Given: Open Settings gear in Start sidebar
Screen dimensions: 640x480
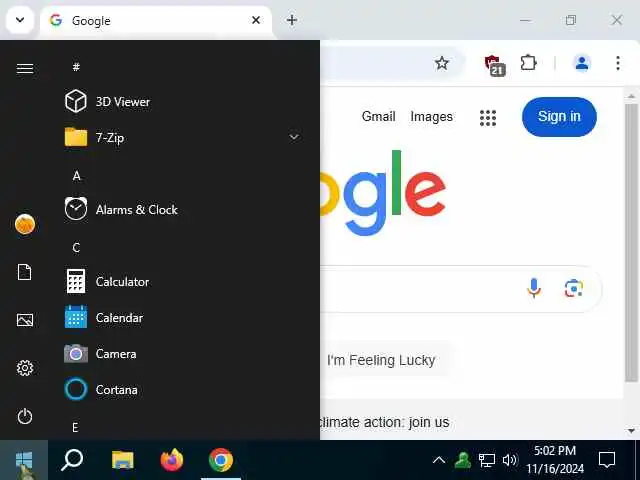Looking at the screenshot, I should (24, 368).
